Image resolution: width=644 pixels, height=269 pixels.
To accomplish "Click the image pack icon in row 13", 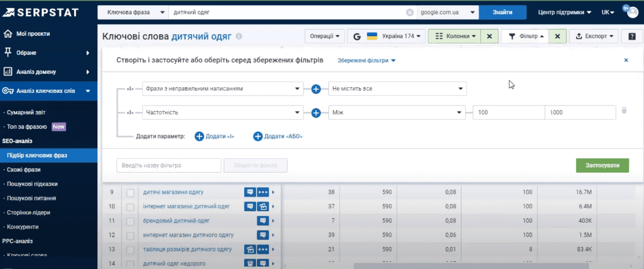I will [x=250, y=250].
